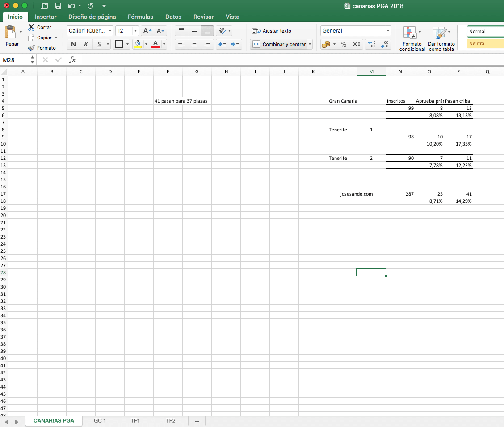Add new sheet with plus button
The image size is (504, 427).
tap(197, 421)
